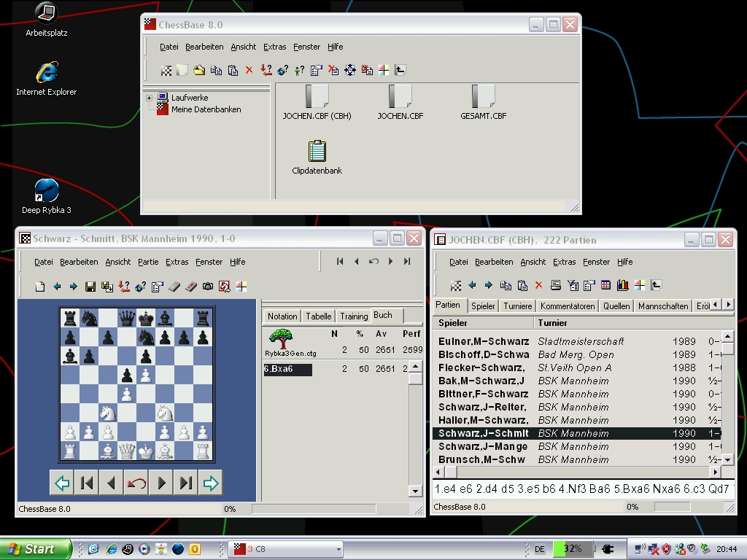The height and width of the screenshot is (560, 747).
Task: Select the Flecker-Schwarz game row
Action: 481,367
